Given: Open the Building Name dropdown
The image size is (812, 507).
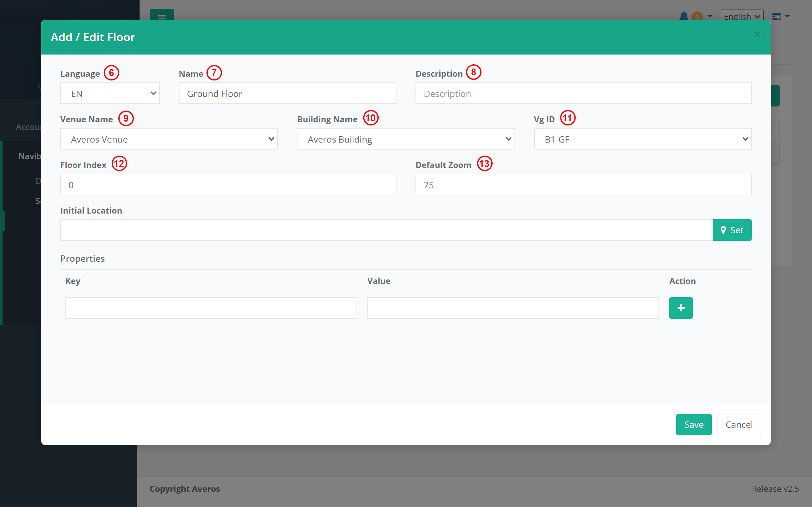Looking at the screenshot, I should [x=405, y=139].
